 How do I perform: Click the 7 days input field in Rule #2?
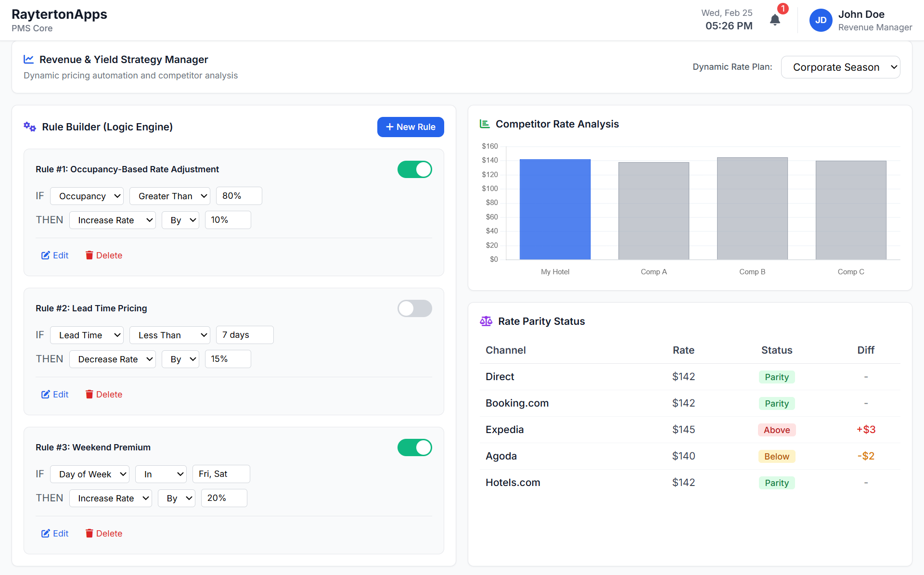(244, 334)
